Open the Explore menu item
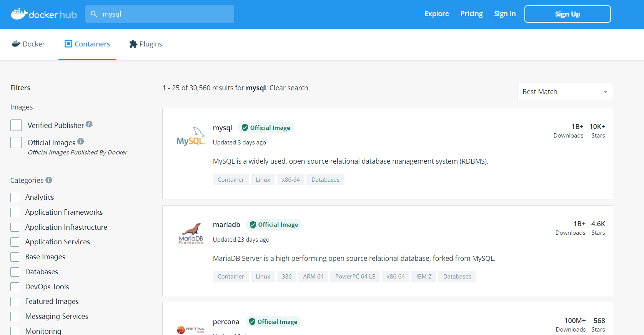 click(436, 14)
